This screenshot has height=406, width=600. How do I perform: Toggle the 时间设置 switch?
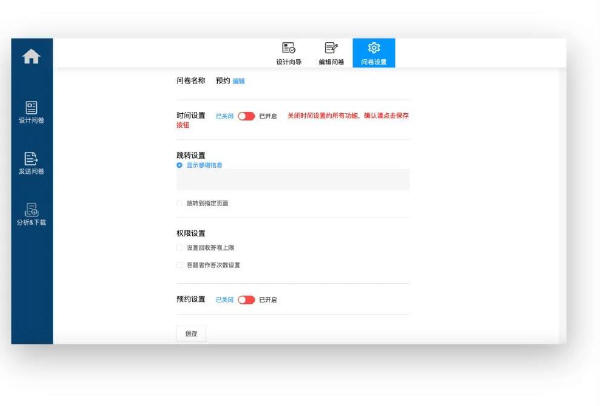[x=246, y=116]
